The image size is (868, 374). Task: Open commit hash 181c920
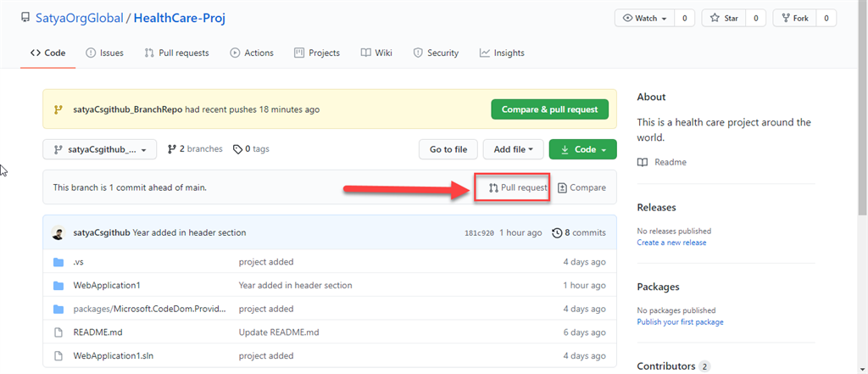pos(479,233)
